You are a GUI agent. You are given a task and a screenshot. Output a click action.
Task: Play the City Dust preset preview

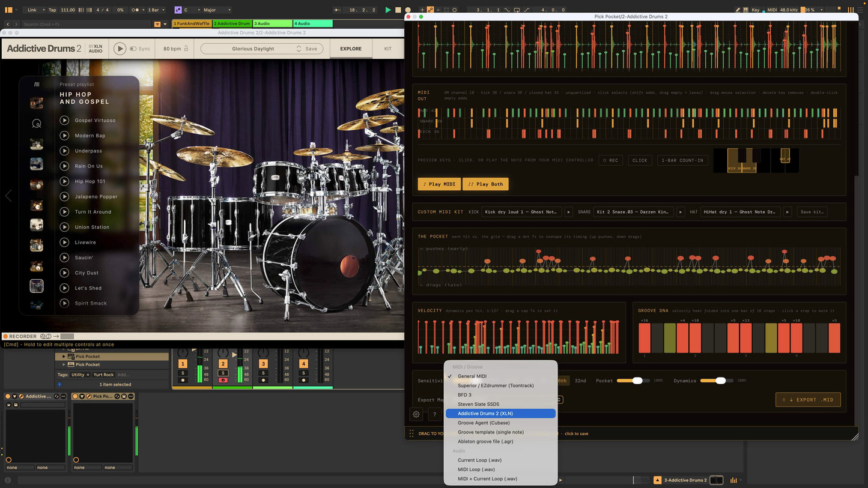(64, 273)
